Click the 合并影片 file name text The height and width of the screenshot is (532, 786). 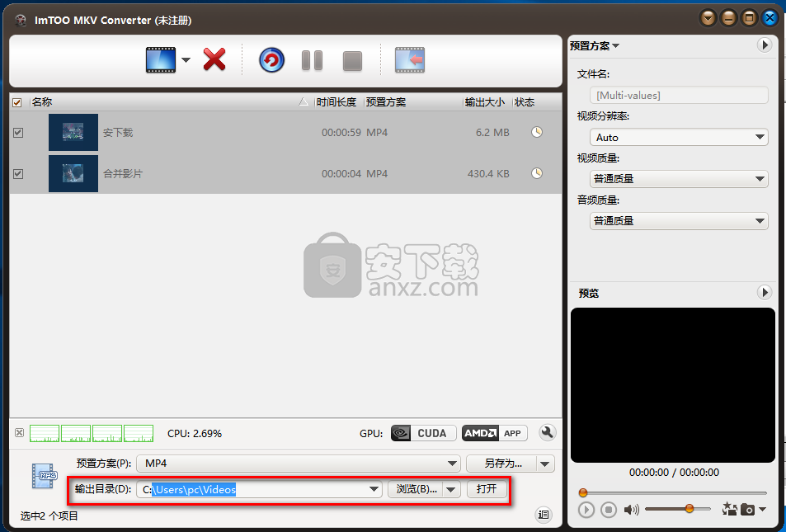[x=123, y=173]
